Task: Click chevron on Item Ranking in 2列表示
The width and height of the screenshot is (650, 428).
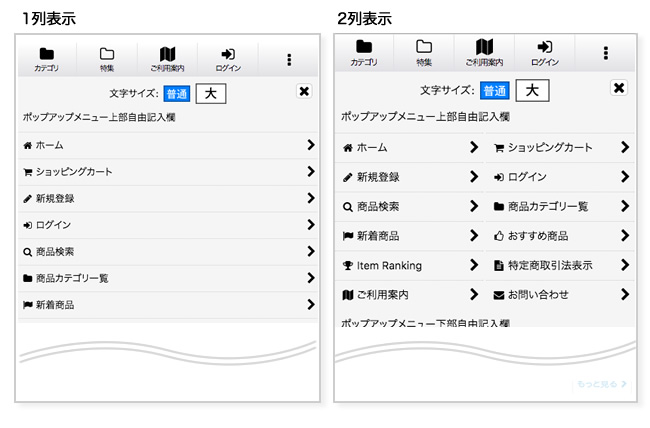Action: click(x=474, y=265)
